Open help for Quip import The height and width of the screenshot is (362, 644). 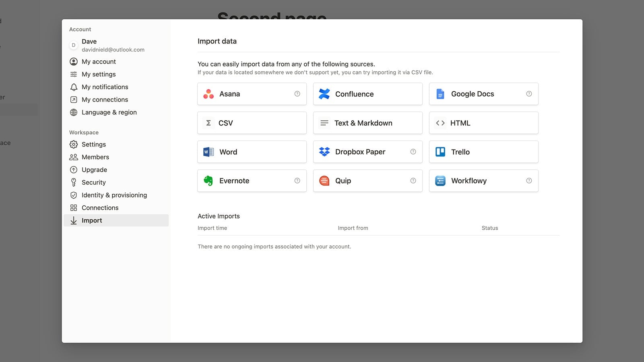(413, 181)
